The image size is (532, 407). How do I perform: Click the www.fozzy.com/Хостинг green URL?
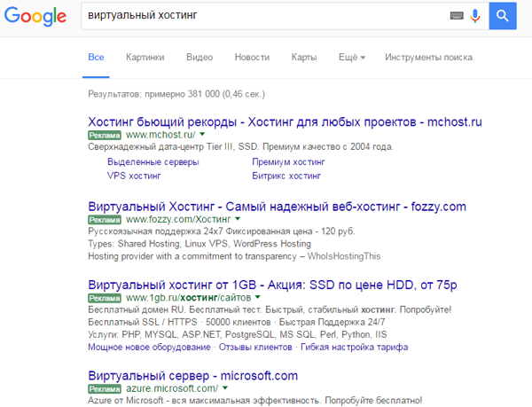(x=178, y=219)
